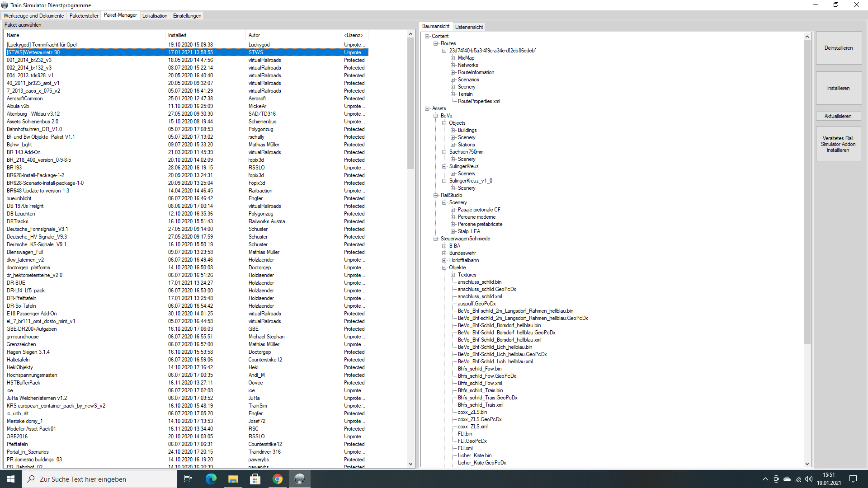Screen dimensions: 868x488
Task: Expand the MixMap tree node
Action: click(453, 58)
